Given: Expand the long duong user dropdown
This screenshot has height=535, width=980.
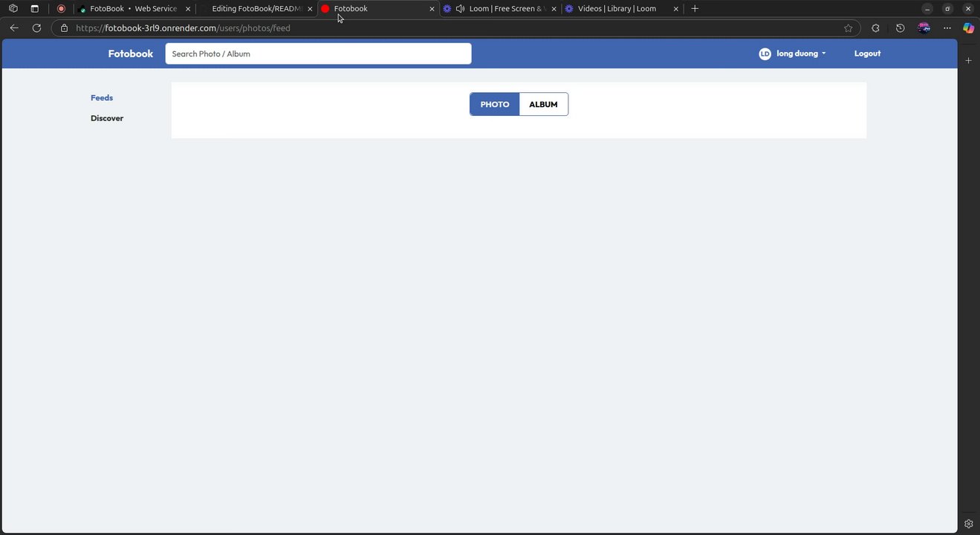Looking at the screenshot, I should [801, 53].
